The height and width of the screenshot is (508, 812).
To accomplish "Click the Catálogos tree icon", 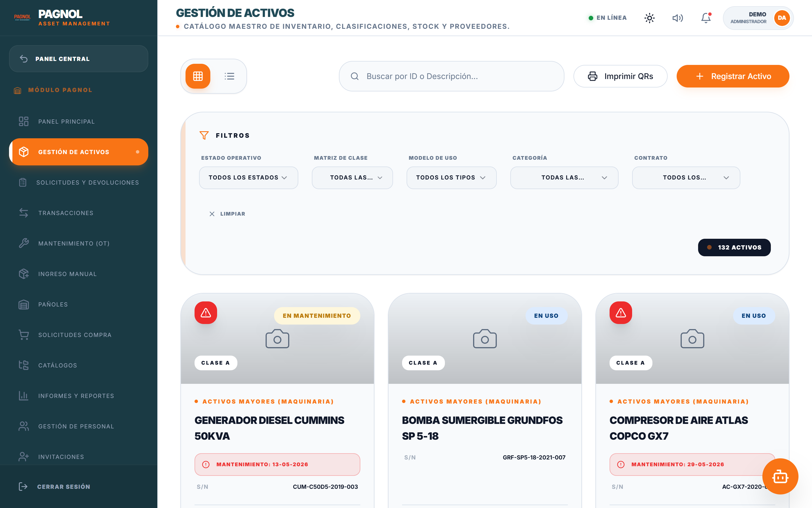I will pyautogui.click(x=23, y=365).
